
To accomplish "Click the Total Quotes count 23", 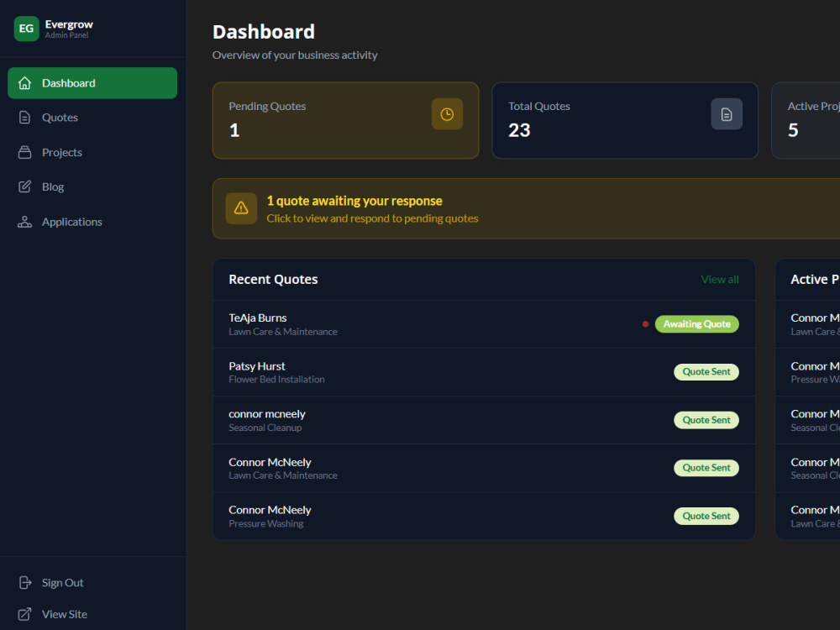I will coord(519,130).
